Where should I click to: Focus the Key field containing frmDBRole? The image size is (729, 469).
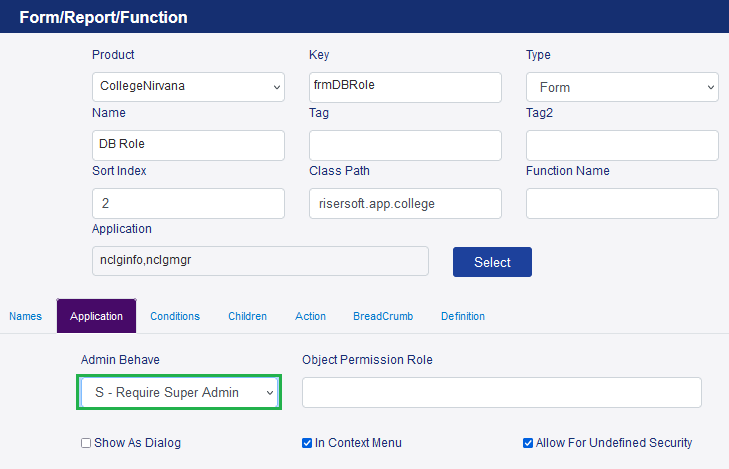[x=405, y=87]
